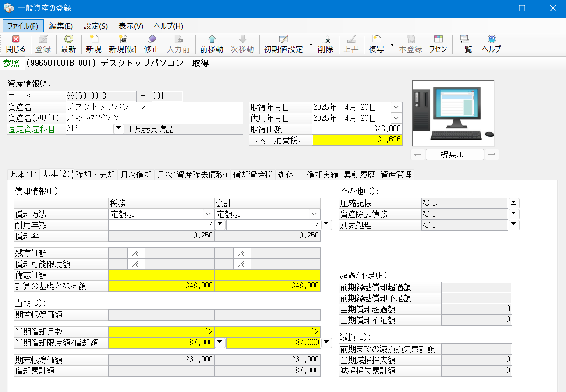Open 税務 当期償却限度額 dropdown button

click(220, 343)
